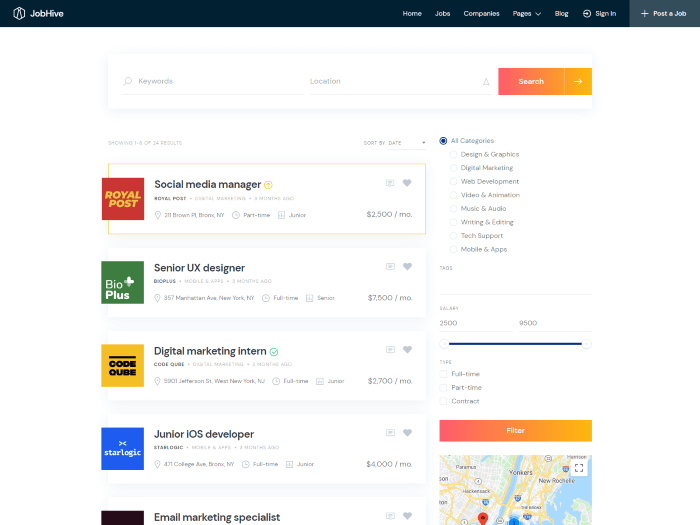Select Tech Support category

(x=453, y=236)
